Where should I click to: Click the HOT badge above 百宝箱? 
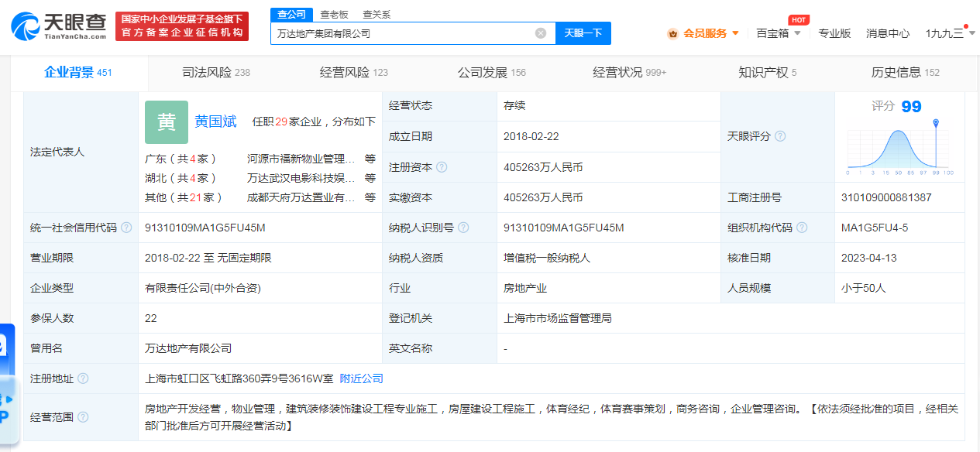[x=799, y=19]
